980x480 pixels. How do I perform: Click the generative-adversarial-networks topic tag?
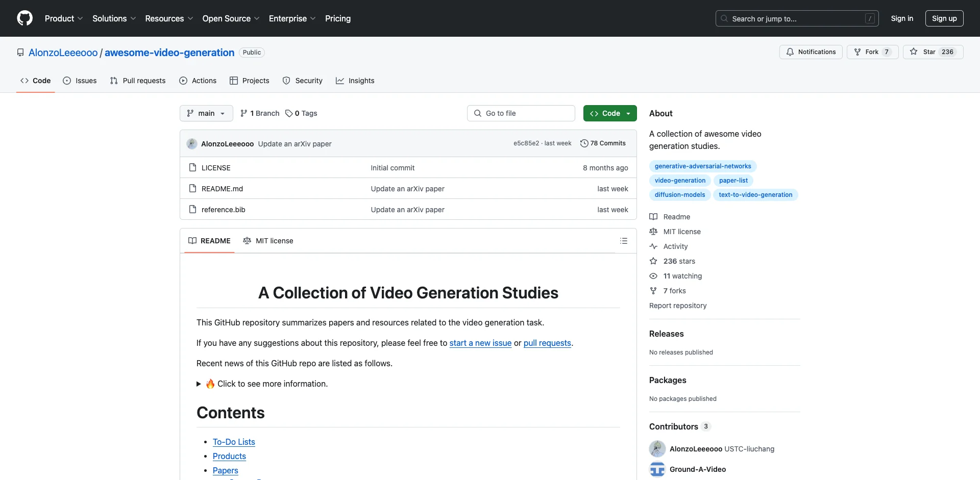(x=703, y=166)
